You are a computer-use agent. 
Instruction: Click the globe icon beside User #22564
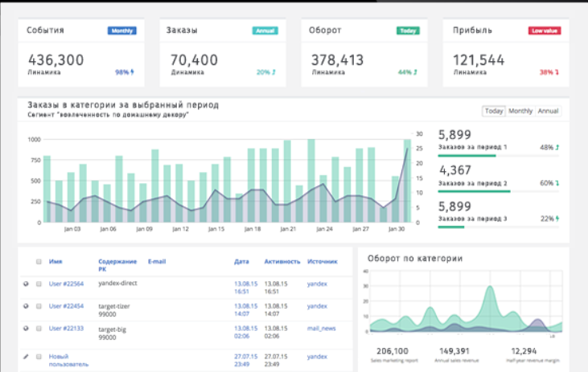(x=27, y=284)
